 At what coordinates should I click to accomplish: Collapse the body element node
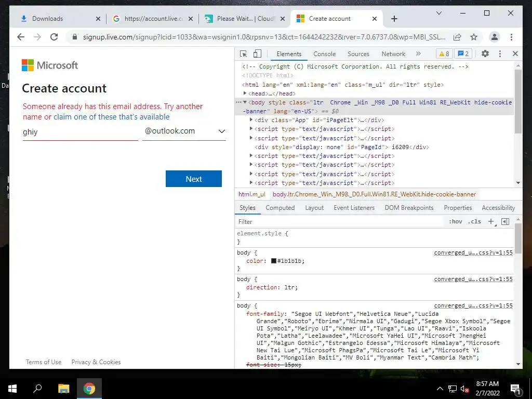(245, 102)
